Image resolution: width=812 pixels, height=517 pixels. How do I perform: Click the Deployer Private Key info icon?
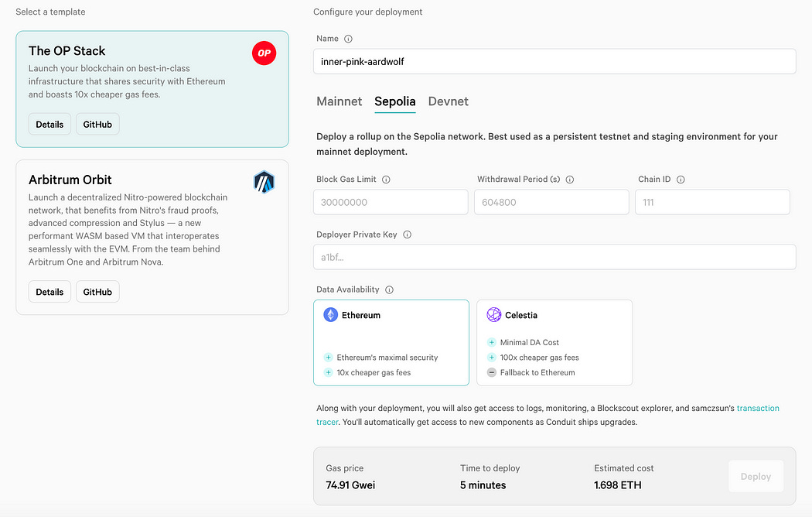click(x=407, y=235)
